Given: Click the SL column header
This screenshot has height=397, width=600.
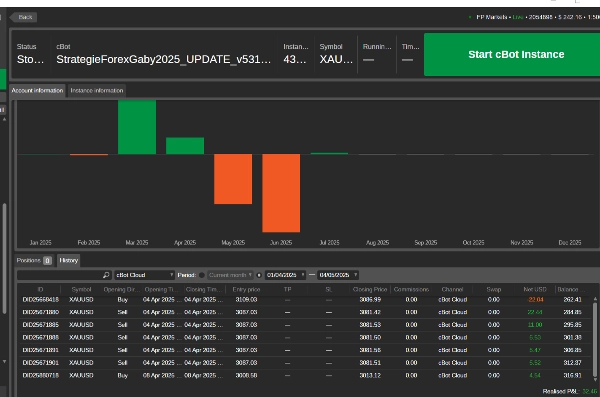Looking at the screenshot, I should pyautogui.click(x=329, y=289).
